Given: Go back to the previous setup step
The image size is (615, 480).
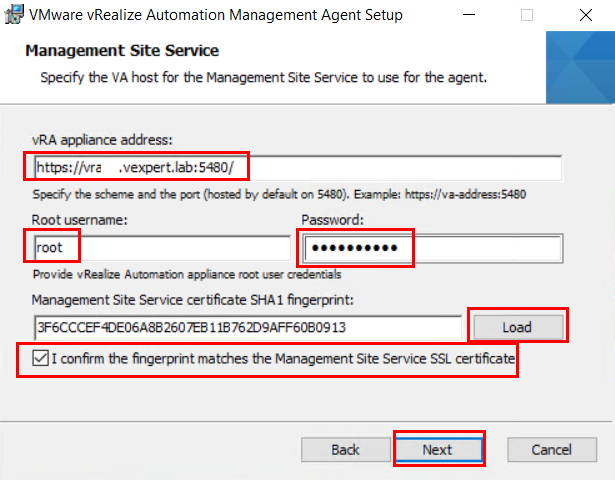Looking at the screenshot, I should pyautogui.click(x=346, y=450).
